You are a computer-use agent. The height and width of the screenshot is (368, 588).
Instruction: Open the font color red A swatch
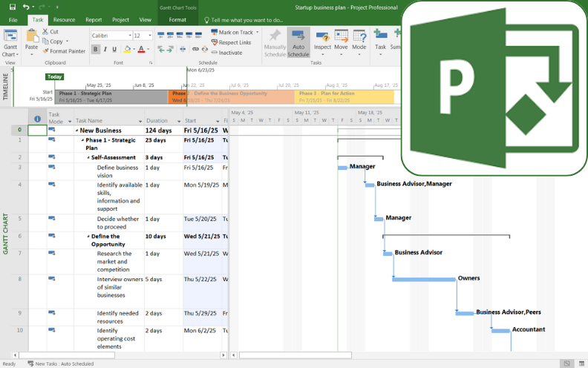click(x=141, y=49)
